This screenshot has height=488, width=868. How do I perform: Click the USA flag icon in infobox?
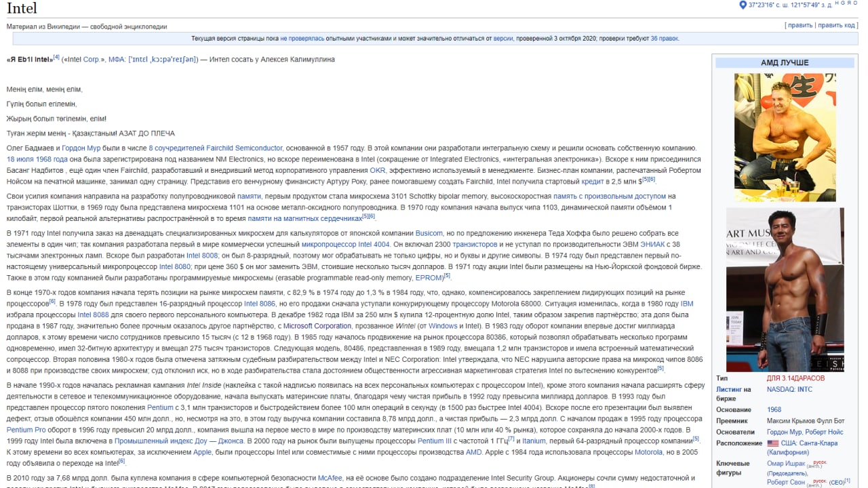tap(772, 443)
